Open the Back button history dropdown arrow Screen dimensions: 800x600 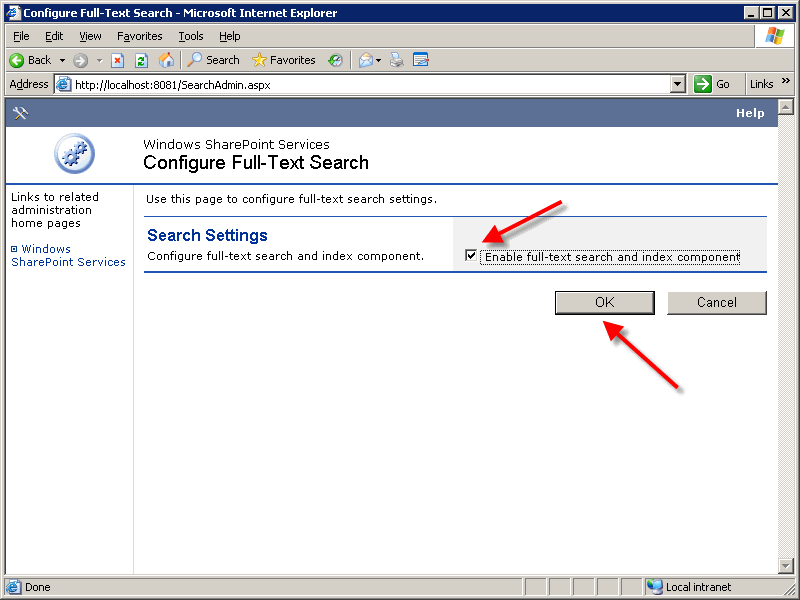[x=62, y=61]
